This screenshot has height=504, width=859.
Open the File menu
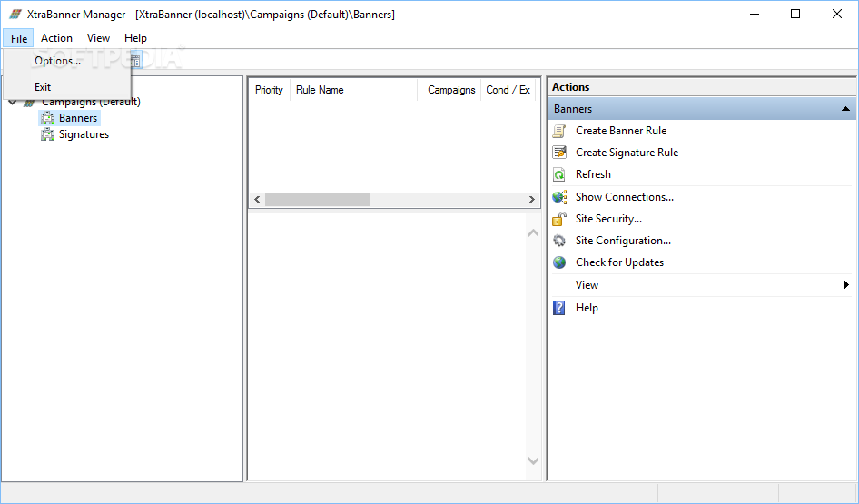pos(19,38)
